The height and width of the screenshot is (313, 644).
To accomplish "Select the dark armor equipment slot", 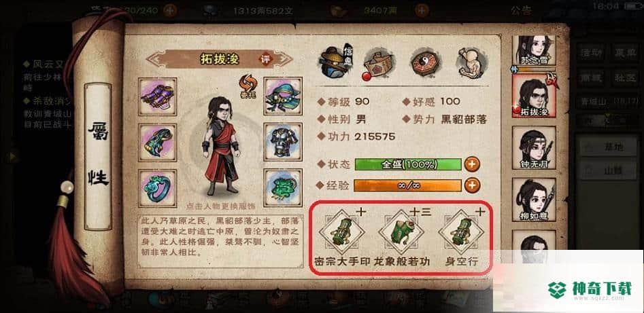I will coord(283,143).
